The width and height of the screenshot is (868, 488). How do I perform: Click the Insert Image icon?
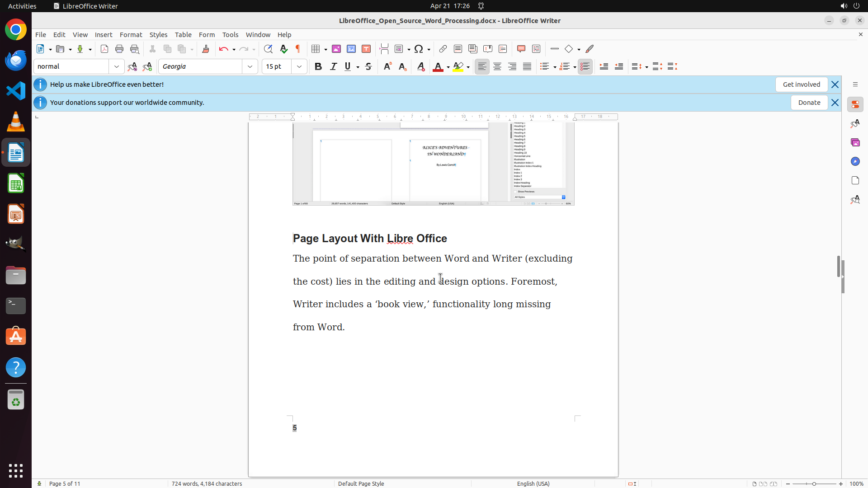pyautogui.click(x=336, y=49)
